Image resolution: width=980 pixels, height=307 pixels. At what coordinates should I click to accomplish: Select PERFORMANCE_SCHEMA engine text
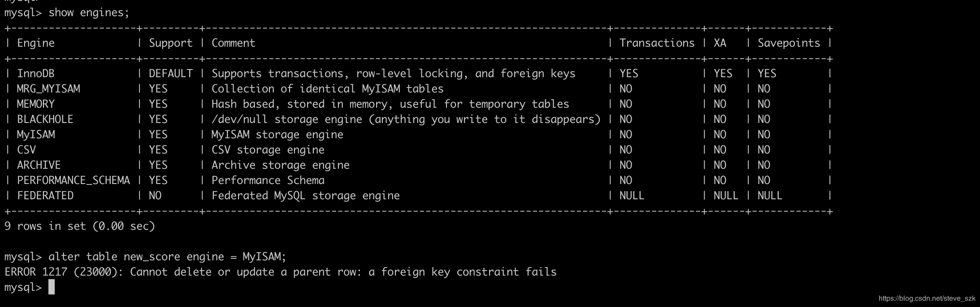[x=74, y=180]
